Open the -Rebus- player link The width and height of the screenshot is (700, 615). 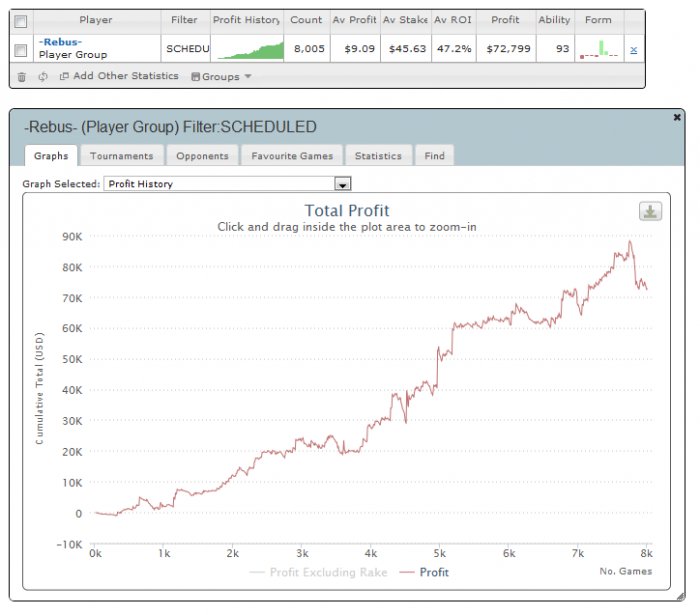[60, 42]
